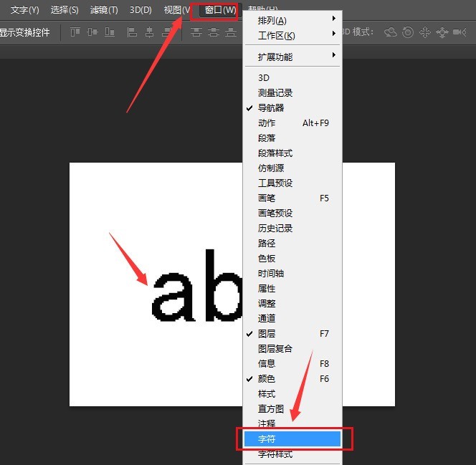Show the 段落 panel
This screenshot has height=465, width=476.
click(x=292, y=138)
